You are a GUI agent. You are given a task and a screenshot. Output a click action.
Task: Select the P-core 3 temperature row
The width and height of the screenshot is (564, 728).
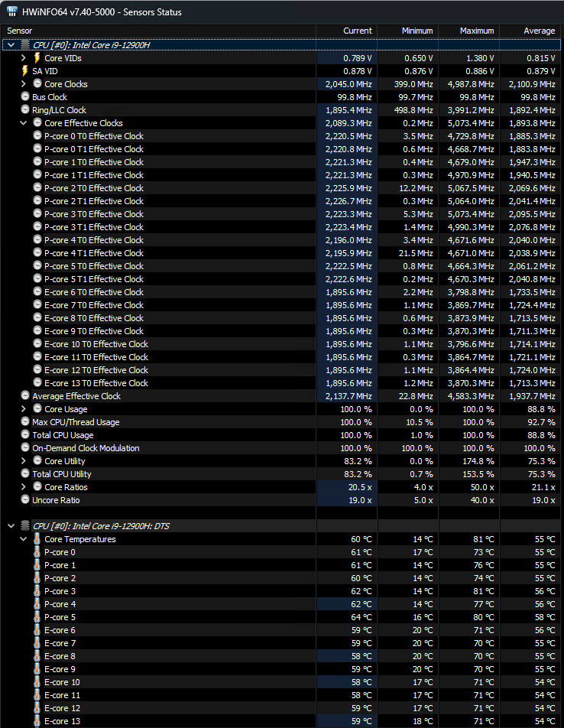281,591
